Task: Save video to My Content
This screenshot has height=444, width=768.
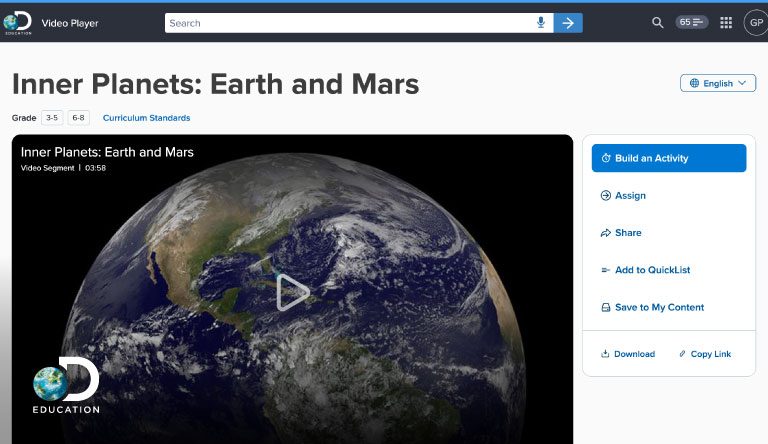Action: (658, 307)
